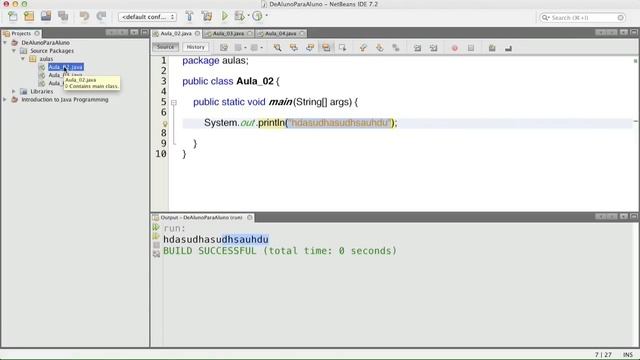Image resolution: width=640 pixels, height=360 pixels.
Task: Switch to History view
Action: (x=196, y=47)
